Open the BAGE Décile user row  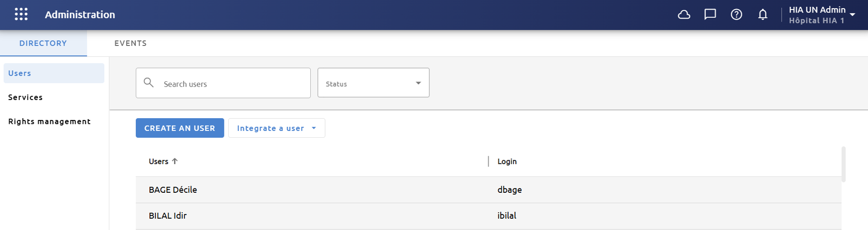pos(488,190)
